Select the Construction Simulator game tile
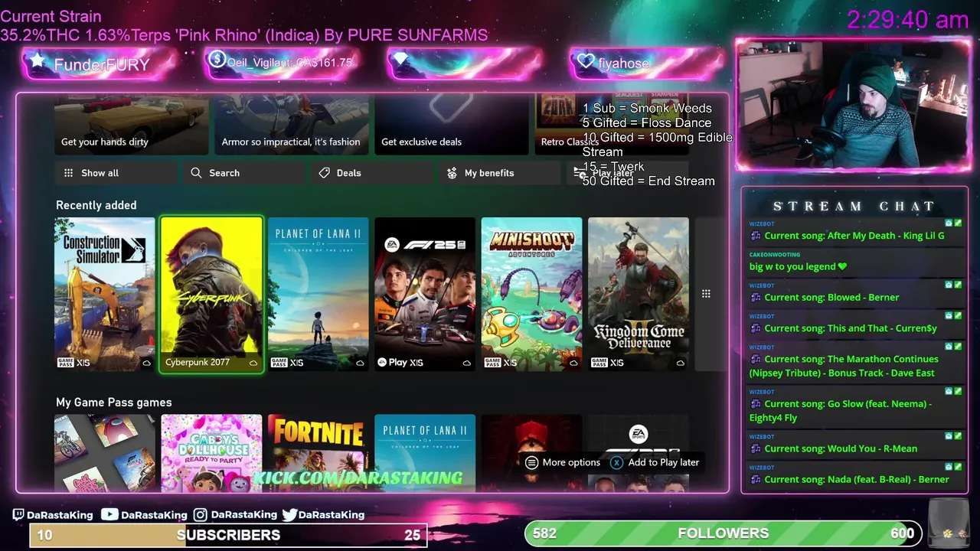The height and width of the screenshot is (551, 980). 105,294
